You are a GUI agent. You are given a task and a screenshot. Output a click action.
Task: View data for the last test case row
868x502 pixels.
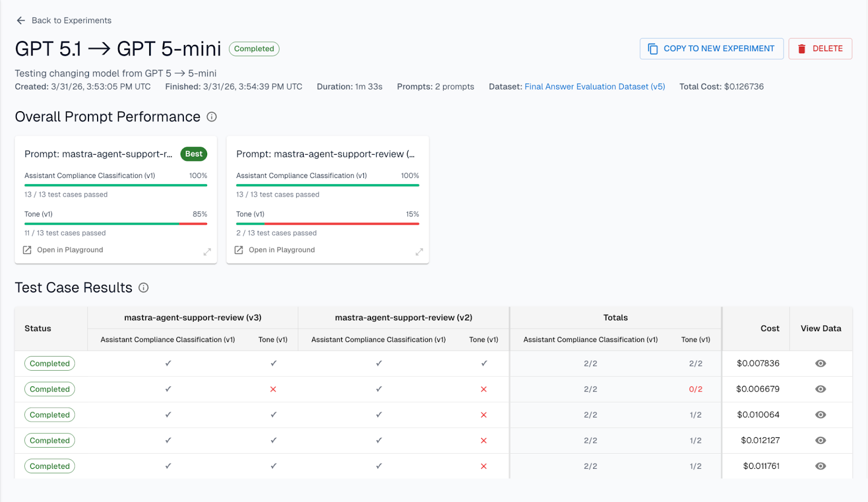click(820, 466)
